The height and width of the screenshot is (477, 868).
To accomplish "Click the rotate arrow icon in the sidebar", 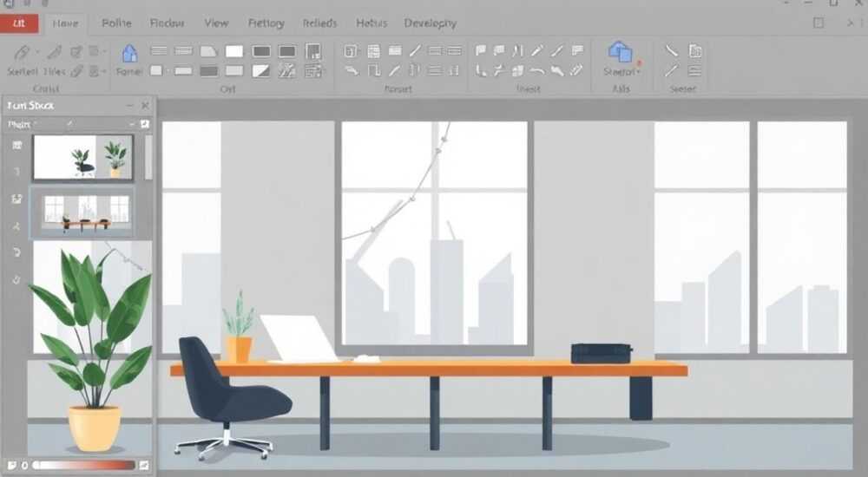I will click(x=16, y=252).
